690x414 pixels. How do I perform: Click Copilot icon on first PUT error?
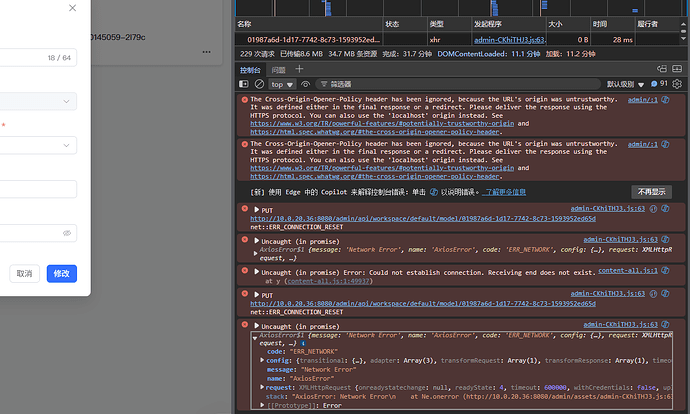pyautogui.click(x=665, y=209)
